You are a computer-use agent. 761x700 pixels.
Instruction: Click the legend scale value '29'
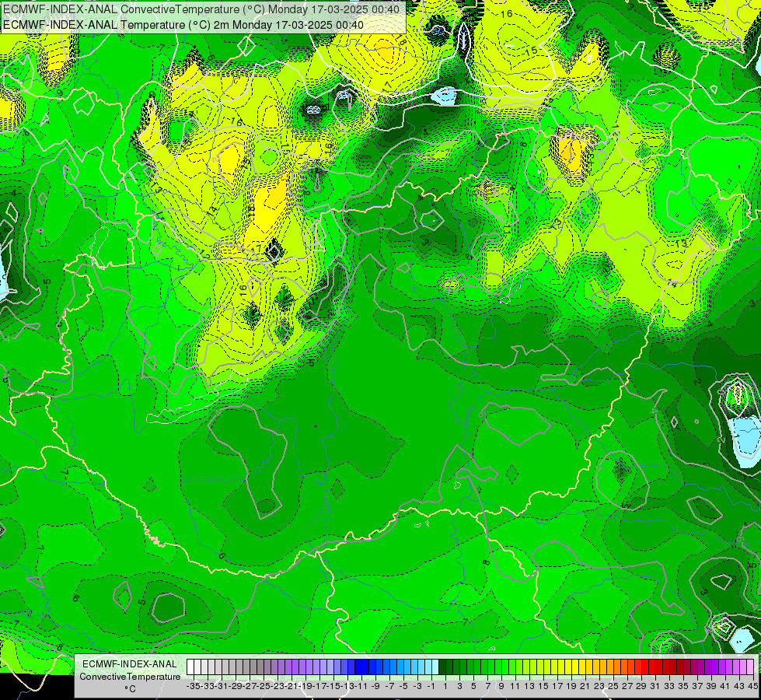641,686
